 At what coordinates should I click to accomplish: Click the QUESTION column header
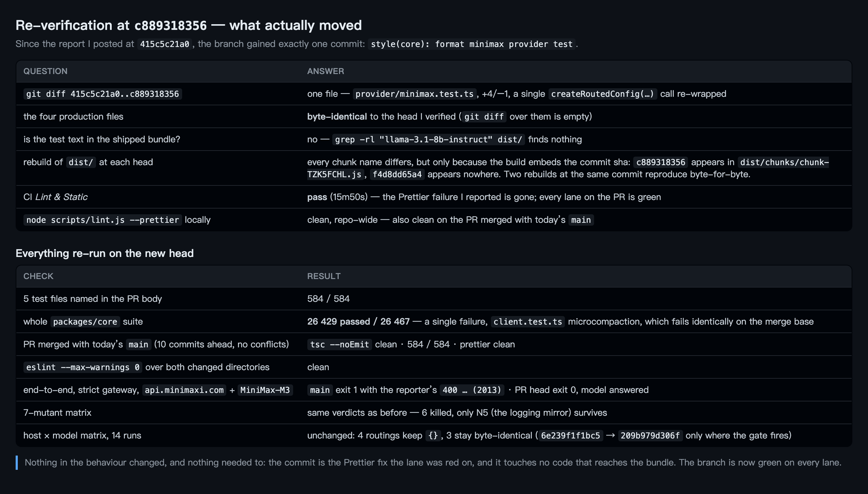pyautogui.click(x=46, y=71)
